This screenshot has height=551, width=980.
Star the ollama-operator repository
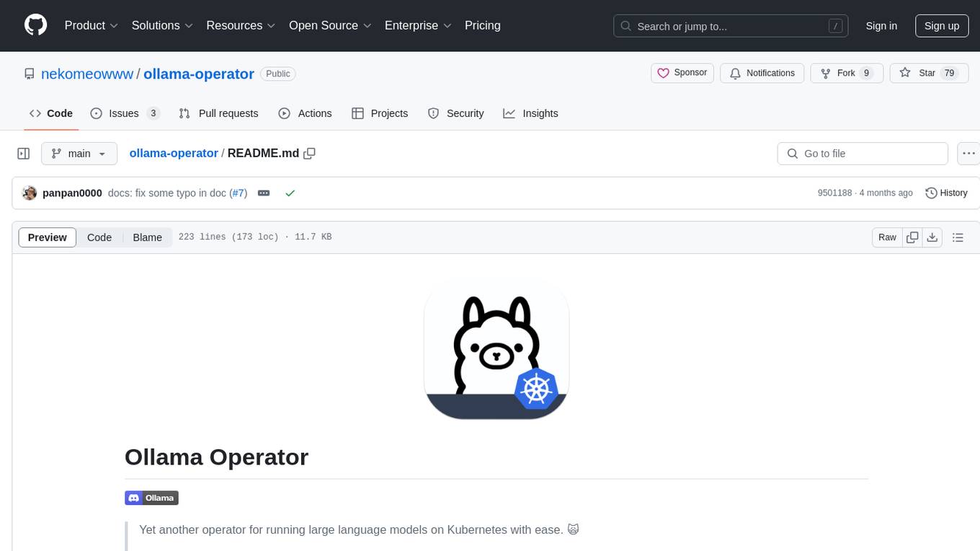point(929,73)
